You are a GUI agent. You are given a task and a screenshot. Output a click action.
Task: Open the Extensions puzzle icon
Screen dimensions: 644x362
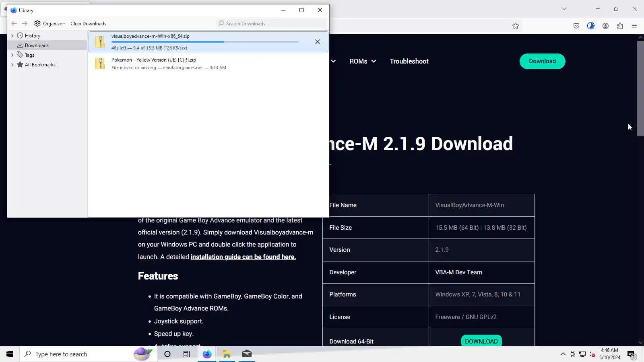(620, 26)
